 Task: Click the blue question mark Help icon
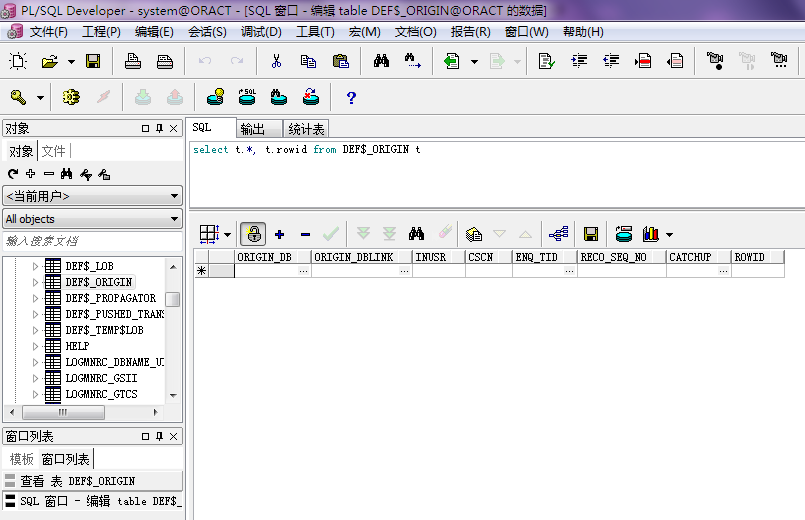(351, 98)
